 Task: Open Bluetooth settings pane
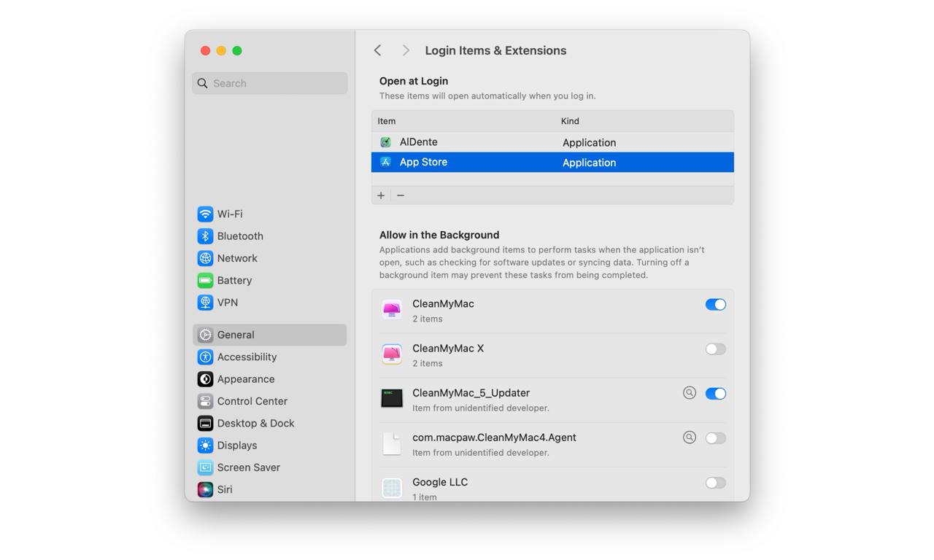pyautogui.click(x=269, y=236)
